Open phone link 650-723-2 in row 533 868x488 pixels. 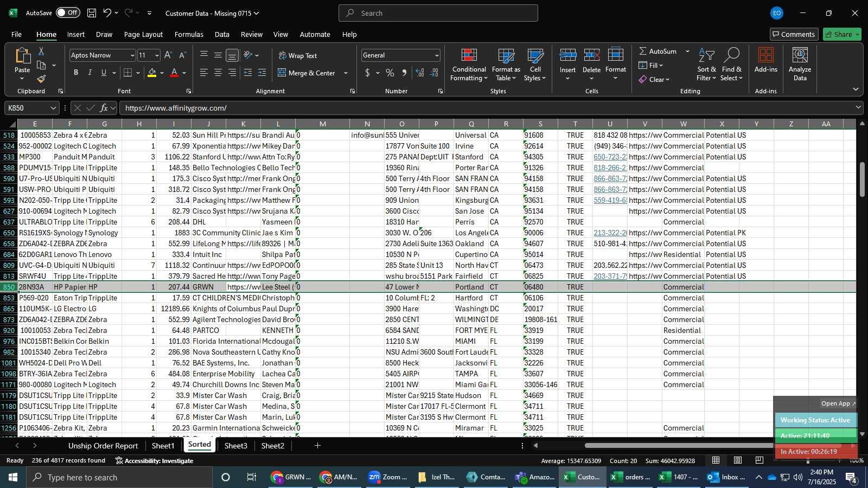pyautogui.click(x=610, y=157)
